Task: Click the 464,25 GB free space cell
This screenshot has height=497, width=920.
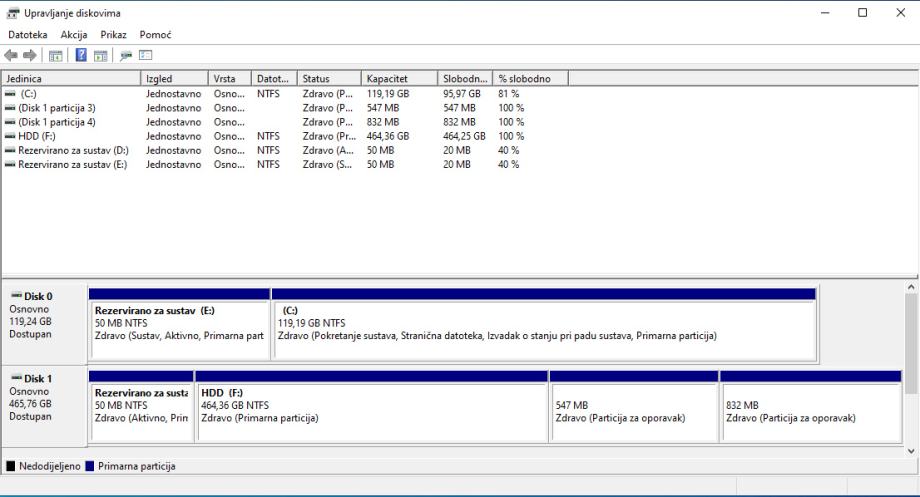Action: (x=464, y=136)
